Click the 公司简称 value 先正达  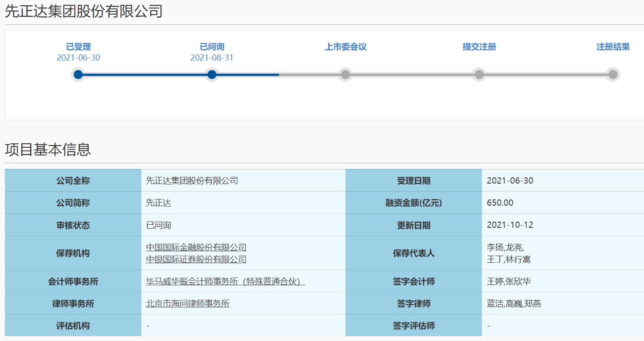tap(159, 203)
